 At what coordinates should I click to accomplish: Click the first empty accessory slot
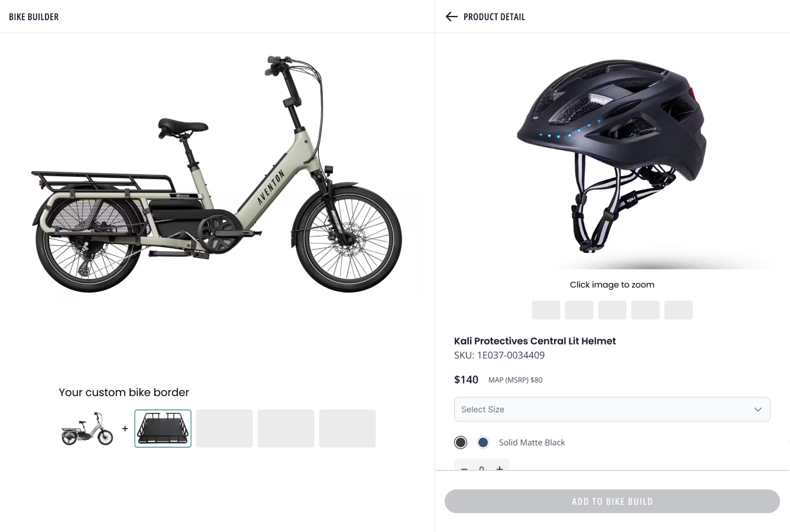point(224,429)
